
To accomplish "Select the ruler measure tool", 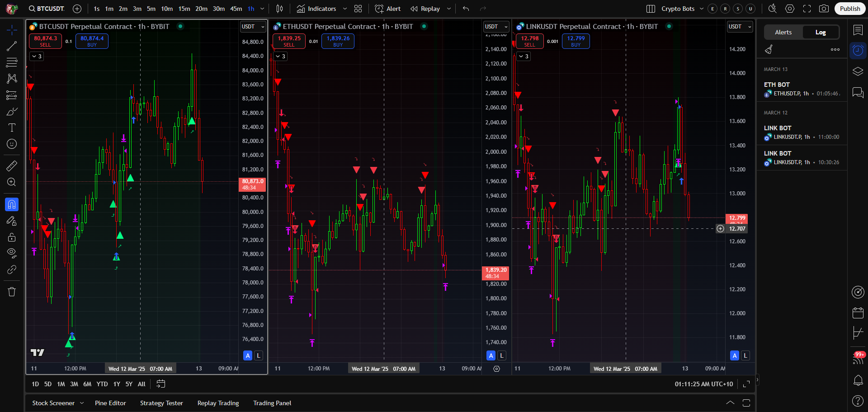I will pos(12,166).
